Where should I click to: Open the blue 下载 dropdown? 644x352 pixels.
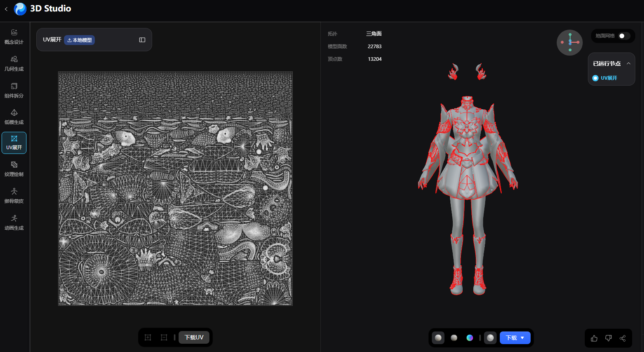point(515,338)
